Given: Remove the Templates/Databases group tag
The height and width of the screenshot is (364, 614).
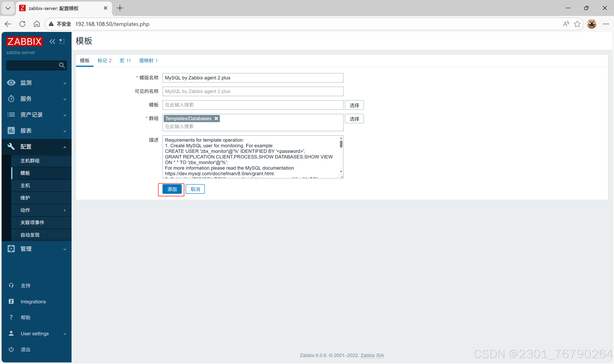Looking at the screenshot, I should click(x=216, y=119).
